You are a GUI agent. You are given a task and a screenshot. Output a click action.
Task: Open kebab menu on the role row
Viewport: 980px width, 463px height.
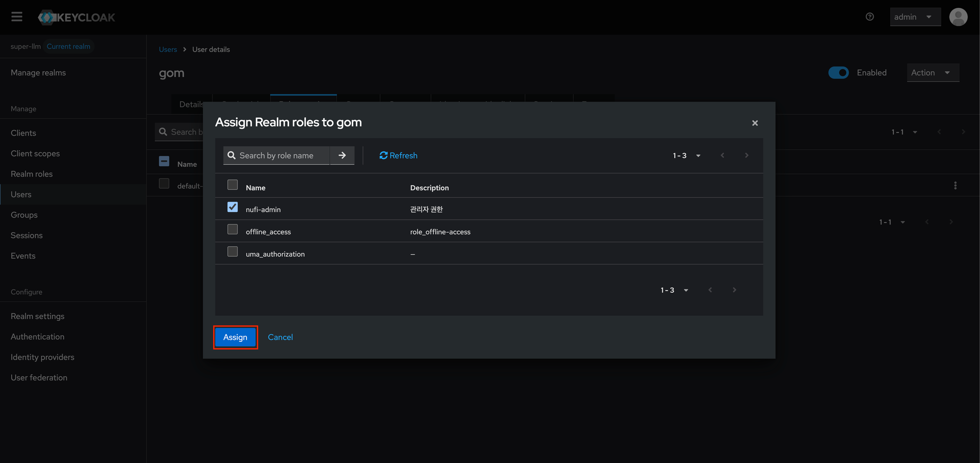[x=955, y=185]
